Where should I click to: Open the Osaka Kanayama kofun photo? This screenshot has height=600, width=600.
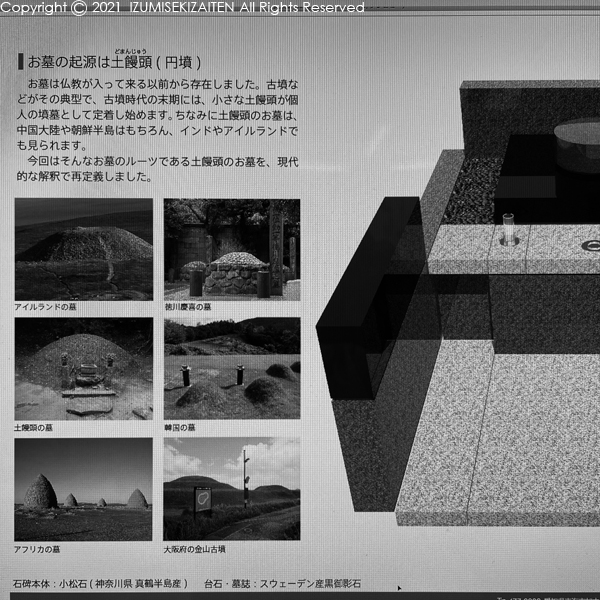coord(231,489)
